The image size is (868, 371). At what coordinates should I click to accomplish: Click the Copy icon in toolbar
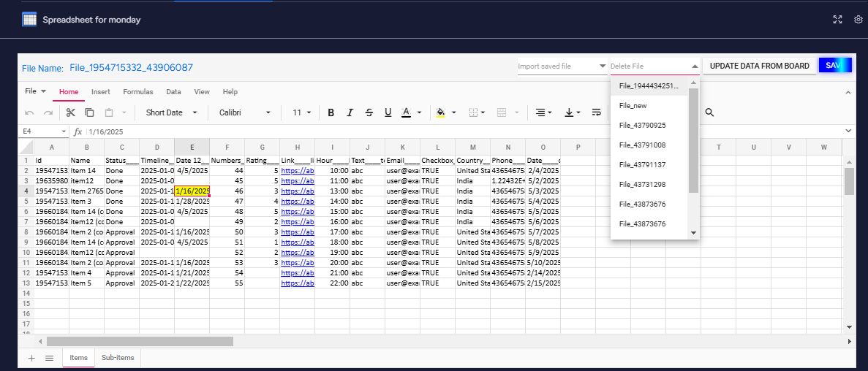point(89,112)
